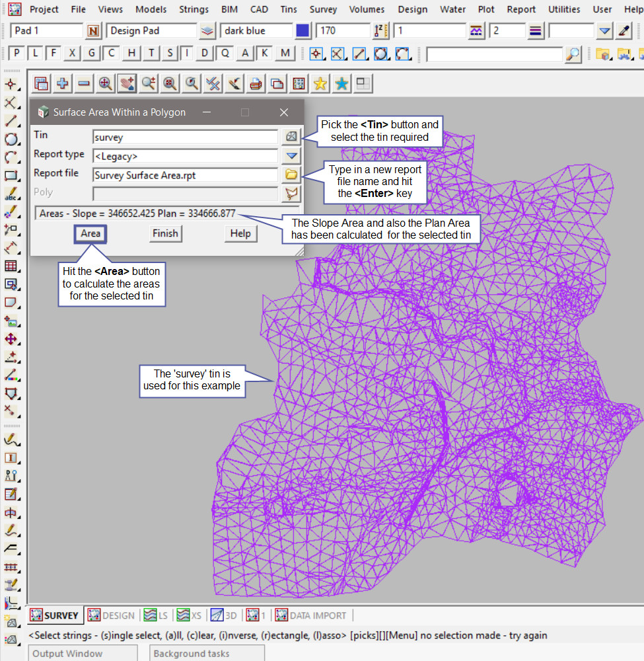The image size is (644, 661).
Task: Open the Tins menu
Action: tap(288, 9)
